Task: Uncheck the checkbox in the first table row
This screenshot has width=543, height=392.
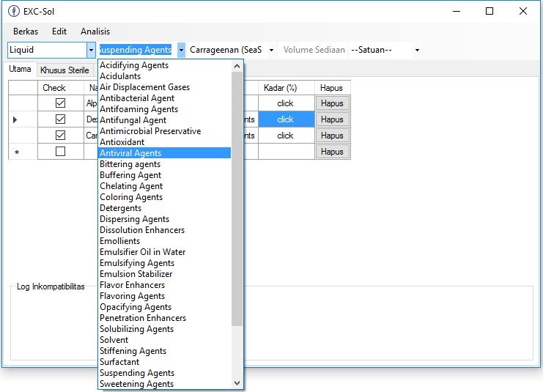Action: [x=60, y=103]
